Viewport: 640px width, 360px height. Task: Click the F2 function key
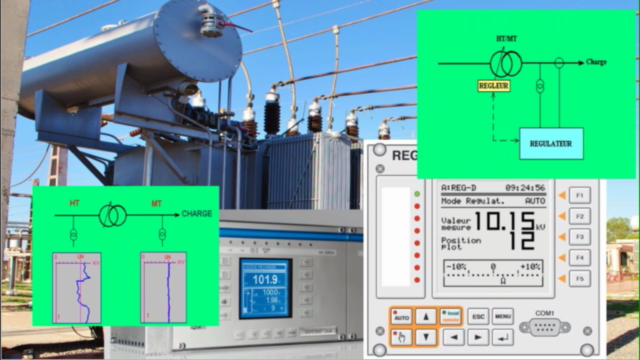[580, 216]
